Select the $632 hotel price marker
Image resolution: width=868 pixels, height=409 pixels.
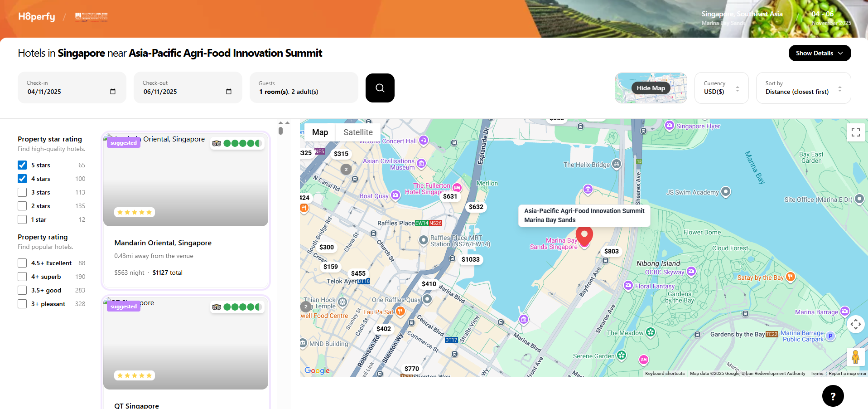tap(476, 207)
